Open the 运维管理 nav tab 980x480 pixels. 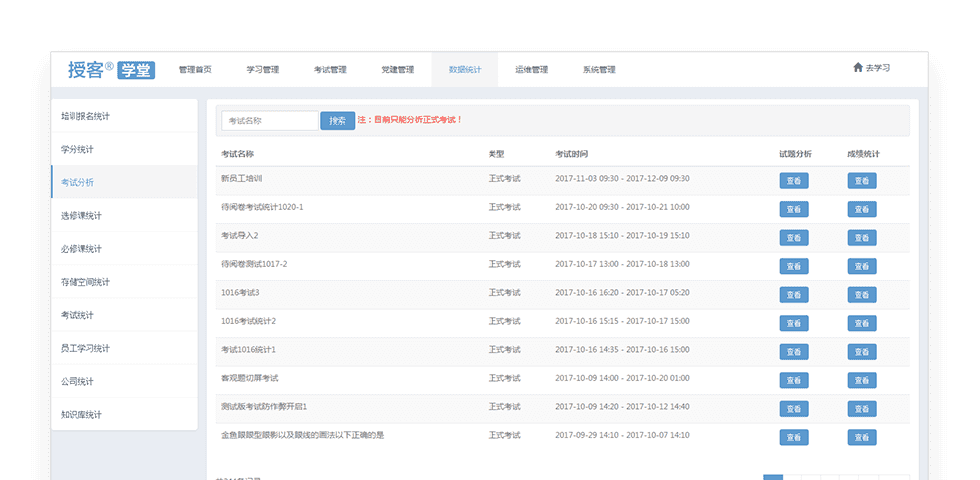click(x=532, y=69)
